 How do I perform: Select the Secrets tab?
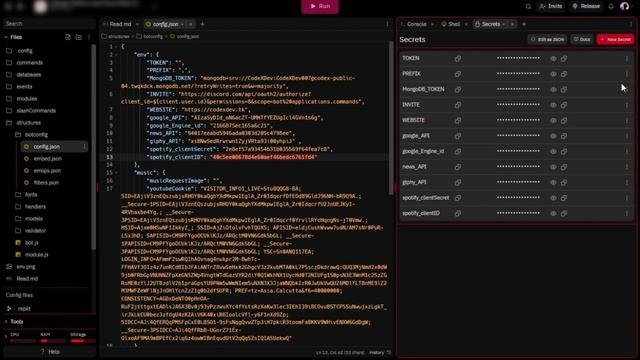[491, 24]
